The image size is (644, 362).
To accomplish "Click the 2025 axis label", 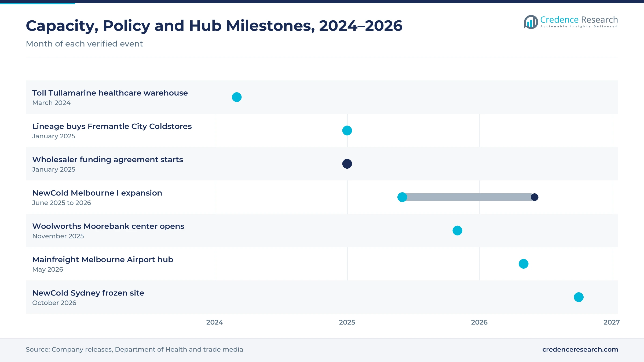I will [x=347, y=322].
